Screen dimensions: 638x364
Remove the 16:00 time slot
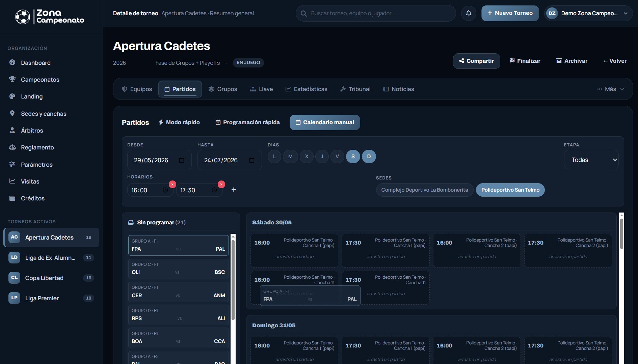pyautogui.click(x=172, y=184)
